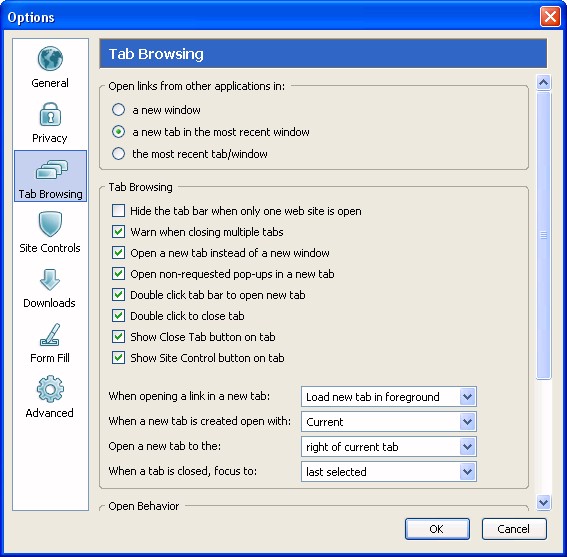Uncheck Warn when closing multiple tabs
The image size is (567, 557).
coord(118,231)
